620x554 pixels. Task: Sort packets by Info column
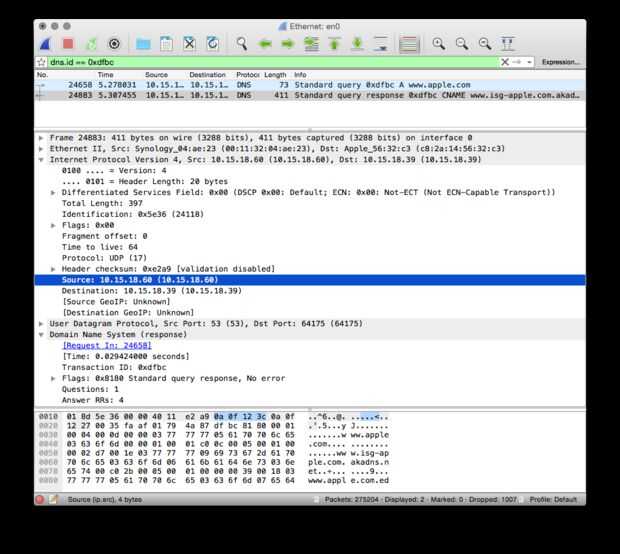coord(300,75)
